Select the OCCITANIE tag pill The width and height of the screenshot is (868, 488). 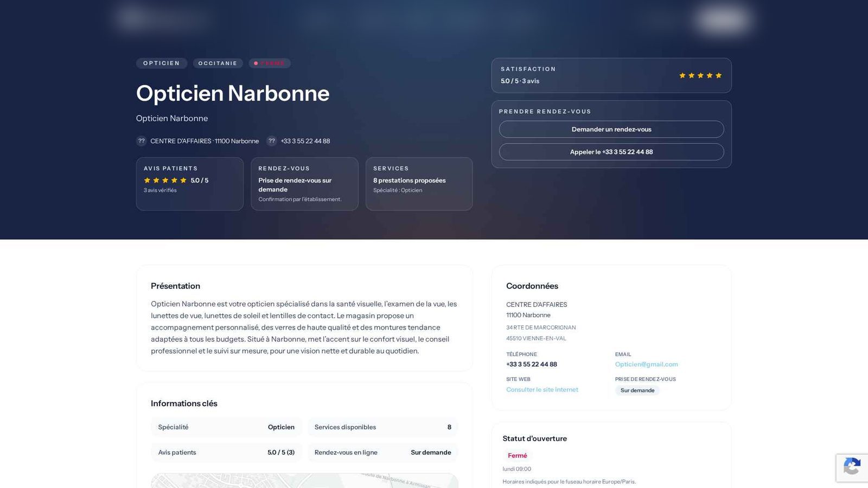[x=218, y=63]
